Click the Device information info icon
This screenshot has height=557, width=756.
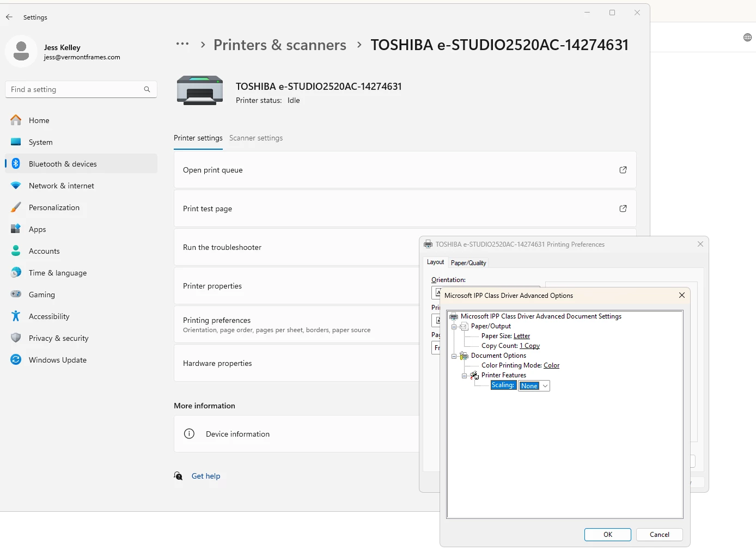click(189, 434)
